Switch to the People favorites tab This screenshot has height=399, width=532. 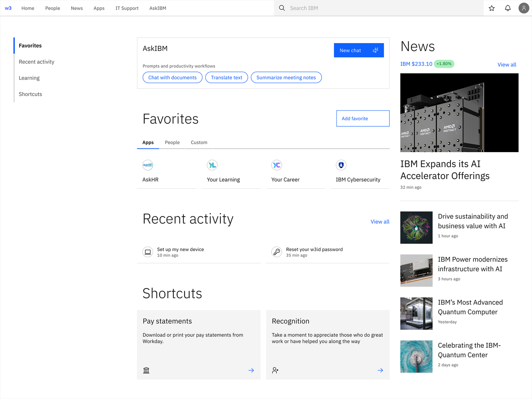click(172, 143)
